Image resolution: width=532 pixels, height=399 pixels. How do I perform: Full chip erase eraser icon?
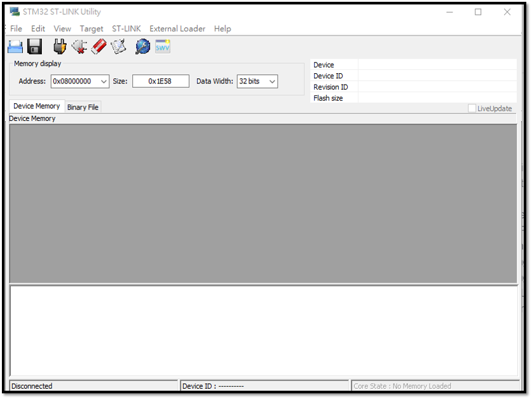point(99,46)
